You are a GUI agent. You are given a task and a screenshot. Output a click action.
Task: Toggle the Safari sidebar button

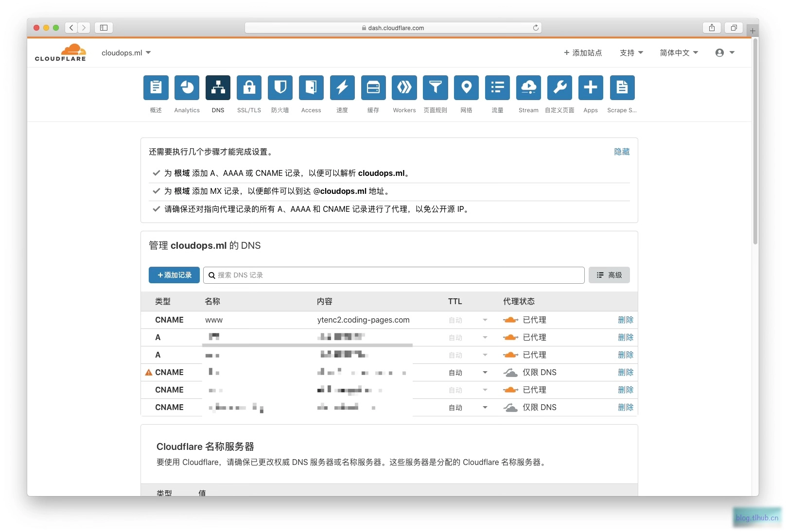(x=104, y=28)
